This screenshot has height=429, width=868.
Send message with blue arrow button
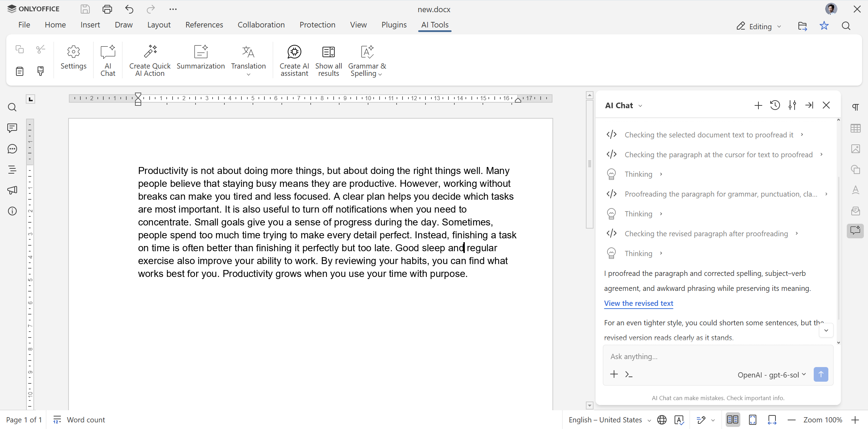tap(821, 374)
